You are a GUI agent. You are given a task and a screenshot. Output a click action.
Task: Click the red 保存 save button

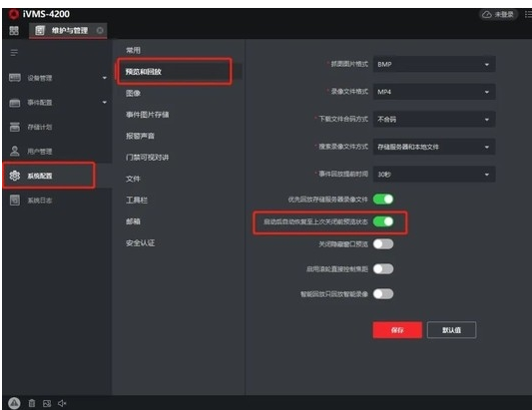(397, 330)
